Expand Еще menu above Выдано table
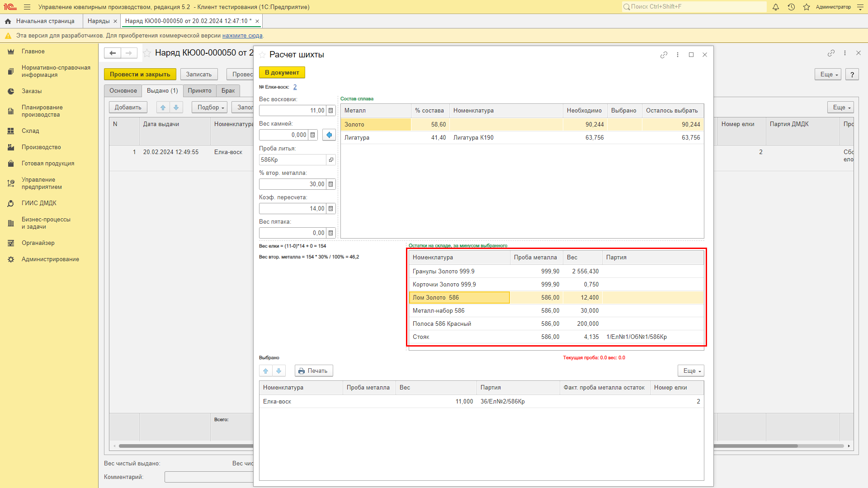Viewport: 868px width, 488px height. 840,108
